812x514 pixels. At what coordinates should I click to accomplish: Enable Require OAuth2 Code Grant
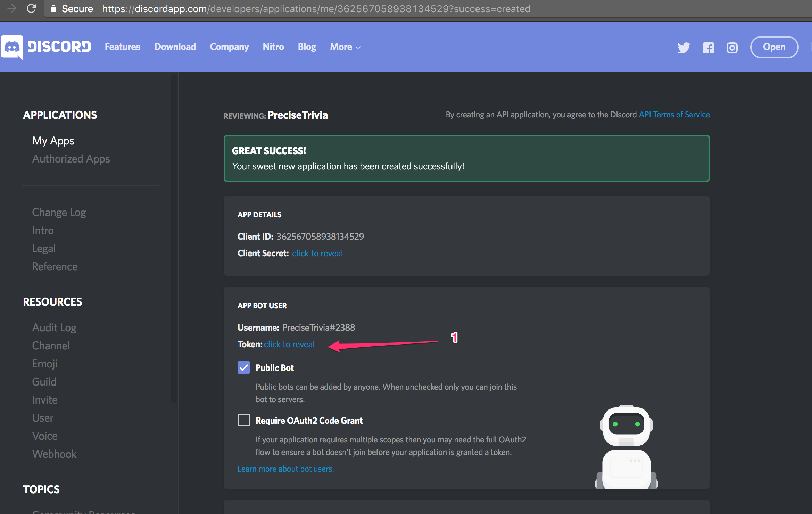(244, 420)
